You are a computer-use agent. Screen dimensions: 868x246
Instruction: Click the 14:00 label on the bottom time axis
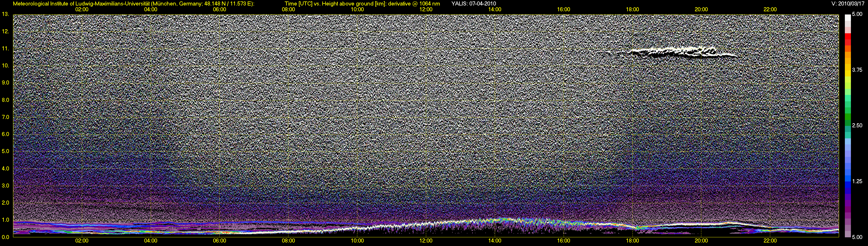pos(495,241)
